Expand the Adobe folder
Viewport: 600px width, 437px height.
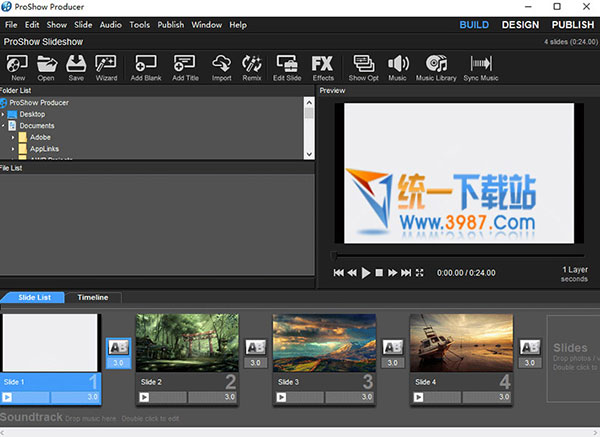13,137
